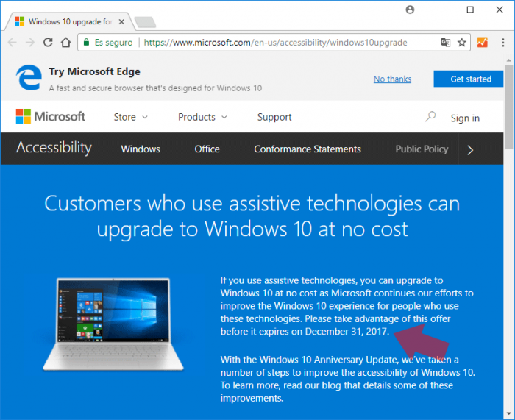Viewport: 515px width, 420px height.
Task: Click 'A fast and secure browser' tagline
Action: (155, 88)
